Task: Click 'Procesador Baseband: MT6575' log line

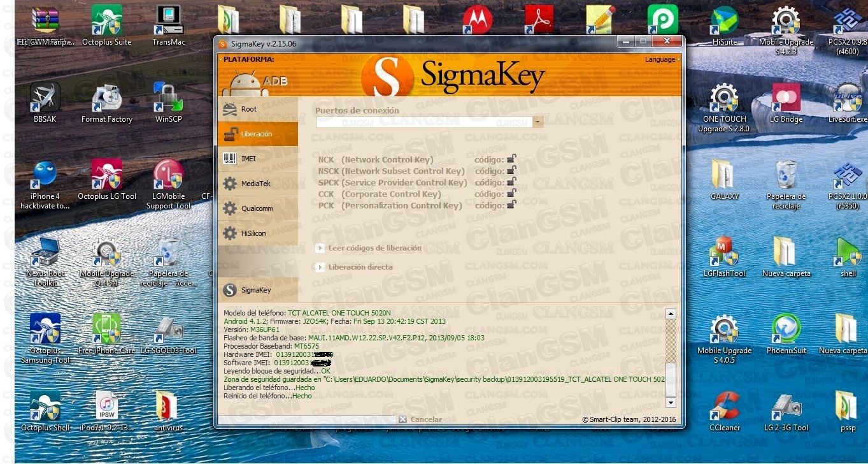Action: pyautogui.click(x=271, y=346)
